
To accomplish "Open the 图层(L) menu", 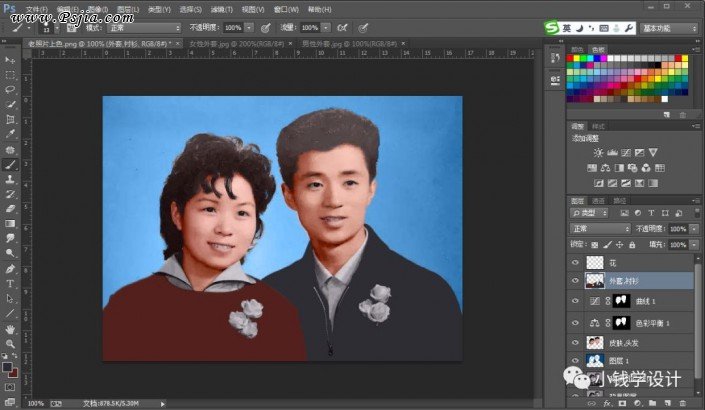I will tap(128, 9).
